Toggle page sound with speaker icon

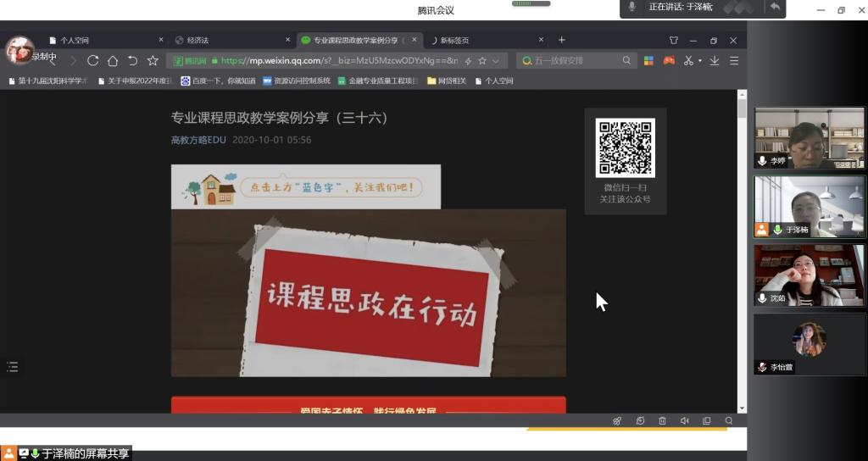[684, 420]
